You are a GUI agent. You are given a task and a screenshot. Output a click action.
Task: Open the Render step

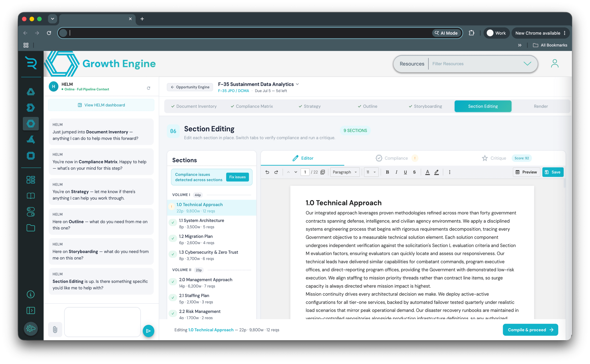(541, 106)
